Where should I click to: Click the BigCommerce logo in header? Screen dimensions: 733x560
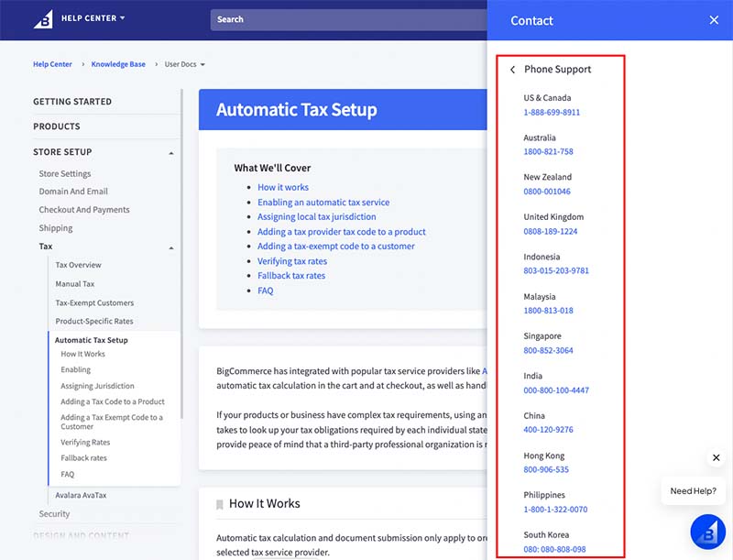(x=43, y=19)
